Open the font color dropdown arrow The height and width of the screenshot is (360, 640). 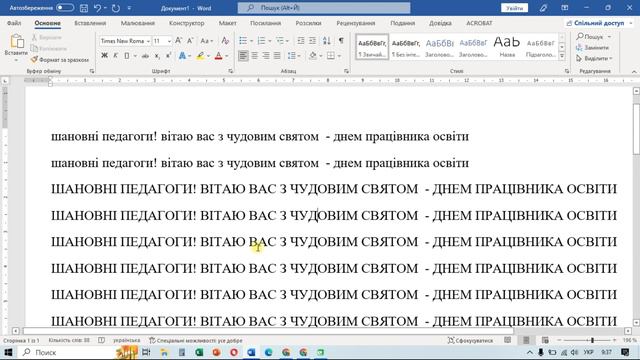click(x=227, y=56)
